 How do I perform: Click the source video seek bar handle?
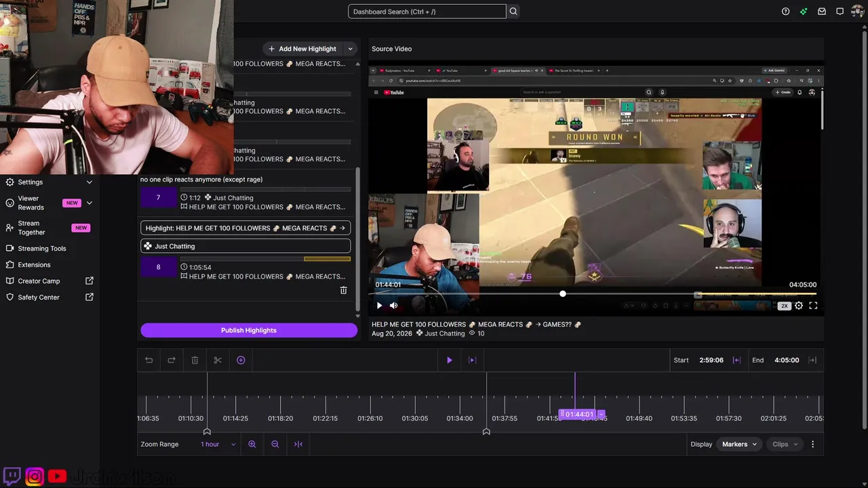[563, 293]
